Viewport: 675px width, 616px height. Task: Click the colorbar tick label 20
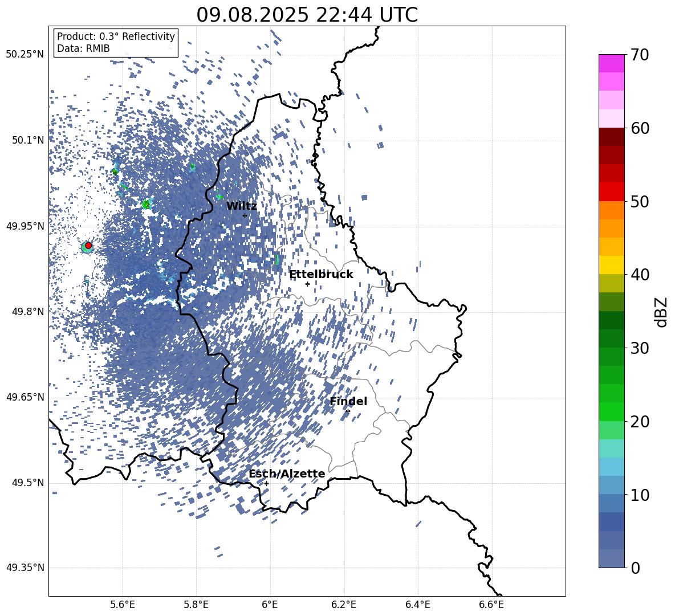click(639, 421)
